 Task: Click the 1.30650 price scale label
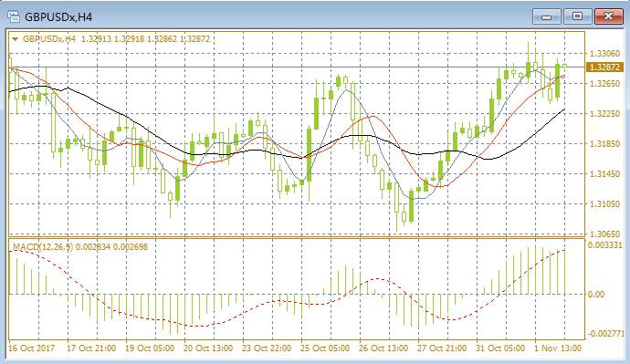coord(604,234)
